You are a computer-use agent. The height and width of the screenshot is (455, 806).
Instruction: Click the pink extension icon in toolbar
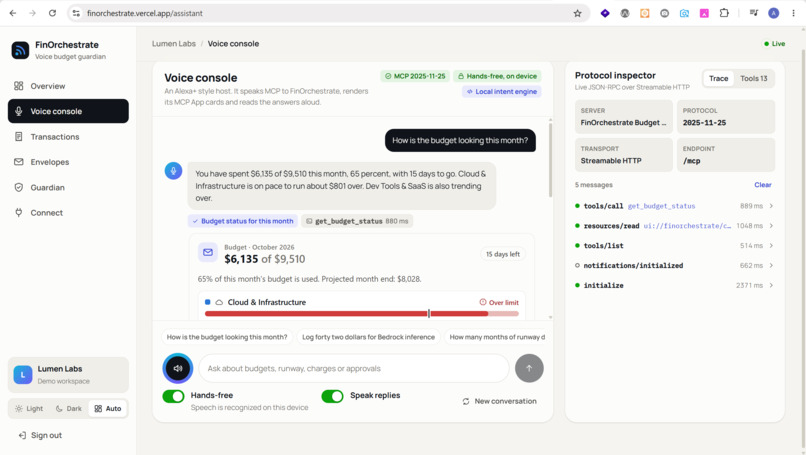tap(704, 13)
